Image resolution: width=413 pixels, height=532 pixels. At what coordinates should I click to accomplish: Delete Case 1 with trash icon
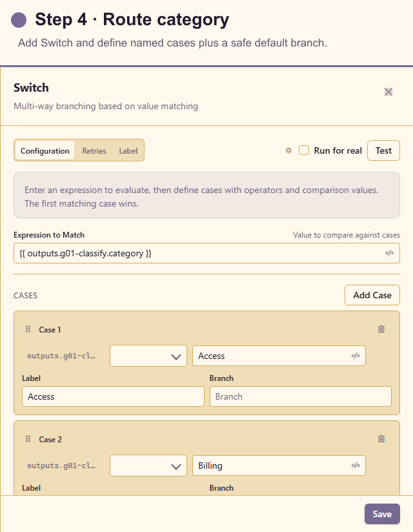pyautogui.click(x=381, y=329)
